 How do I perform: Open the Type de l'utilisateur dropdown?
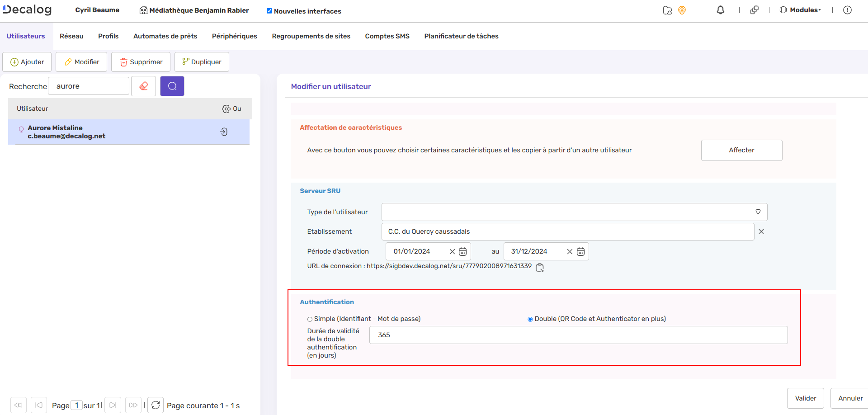coord(758,212)
